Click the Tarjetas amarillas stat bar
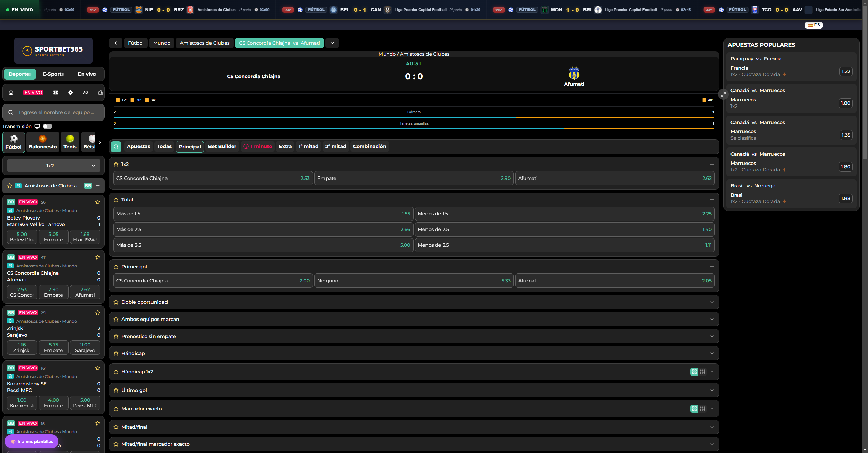 coord(414,129)
